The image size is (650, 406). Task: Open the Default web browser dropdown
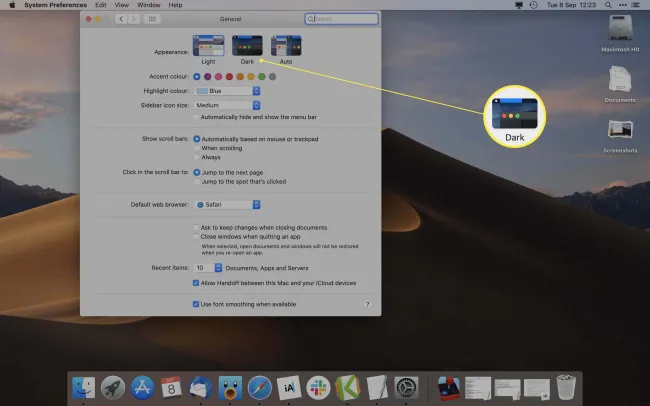click(228, 204)
